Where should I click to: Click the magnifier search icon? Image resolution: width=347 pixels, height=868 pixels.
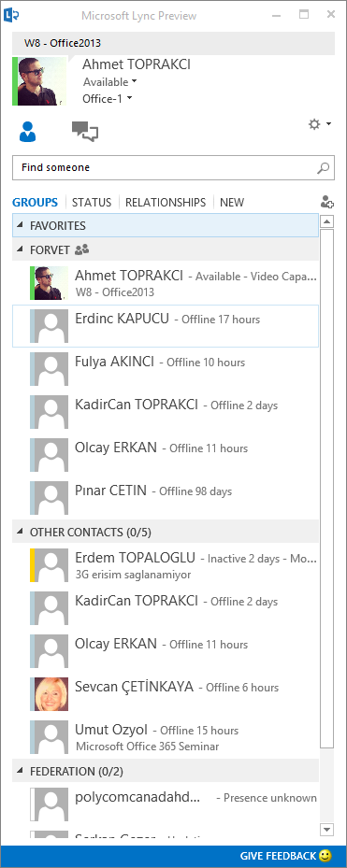324,168
